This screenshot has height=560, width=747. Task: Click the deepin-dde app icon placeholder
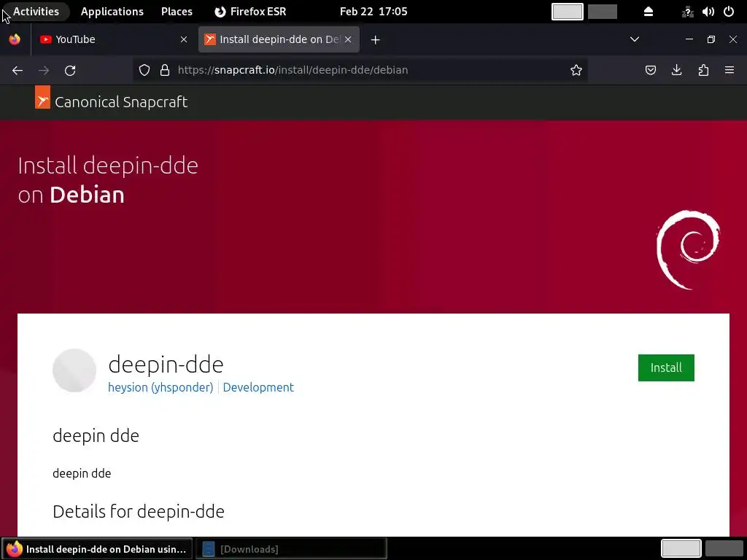(x=74, y=370)
